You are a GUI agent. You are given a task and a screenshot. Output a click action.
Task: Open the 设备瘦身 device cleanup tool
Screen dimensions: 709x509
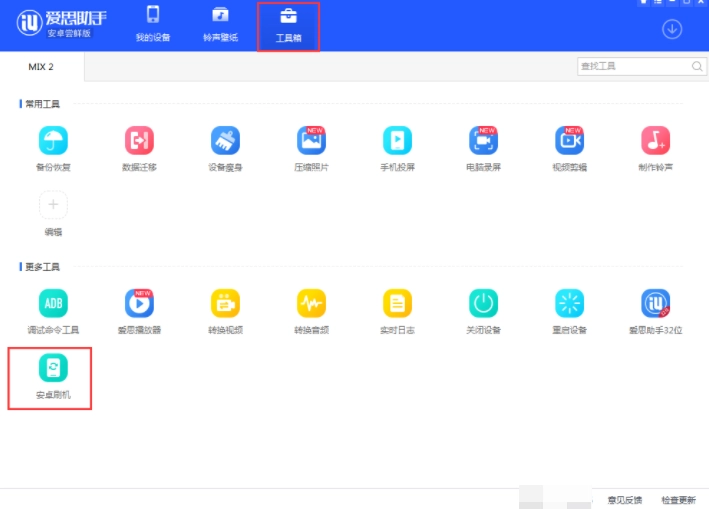tap(225, 141)
